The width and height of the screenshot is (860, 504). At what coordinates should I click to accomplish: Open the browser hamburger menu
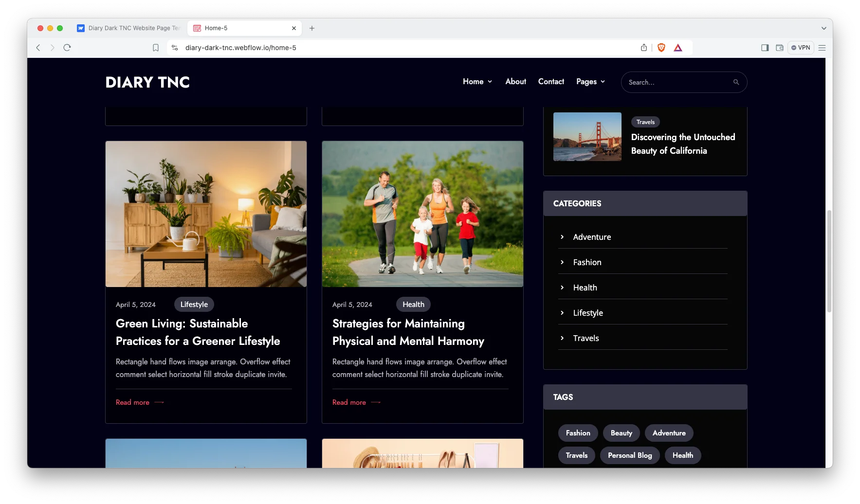822,48
